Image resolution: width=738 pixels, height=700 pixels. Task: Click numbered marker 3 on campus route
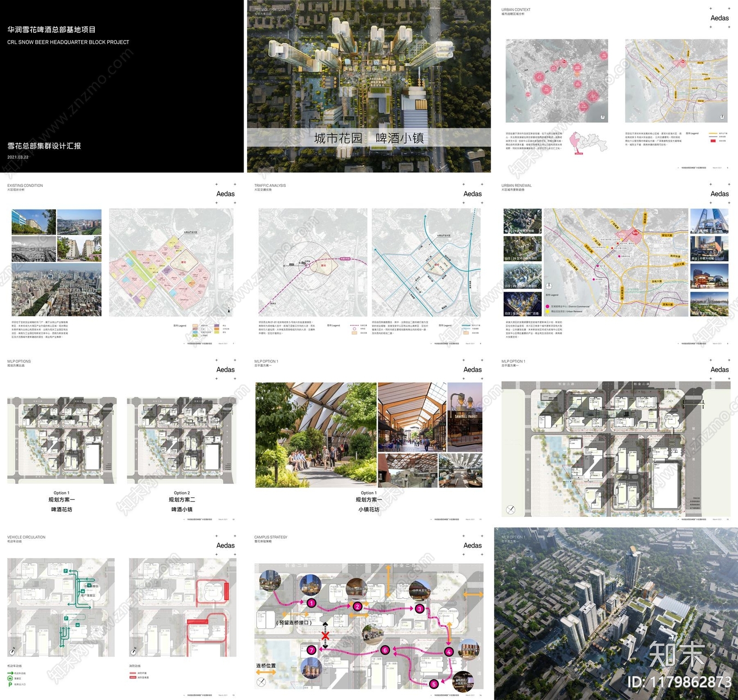click(x=419, y=609)
